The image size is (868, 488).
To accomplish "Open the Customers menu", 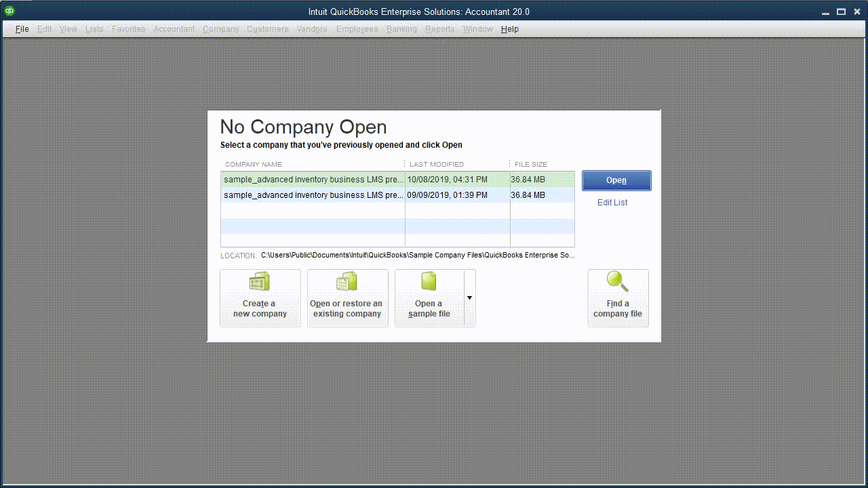I will [x=268, y=29].
